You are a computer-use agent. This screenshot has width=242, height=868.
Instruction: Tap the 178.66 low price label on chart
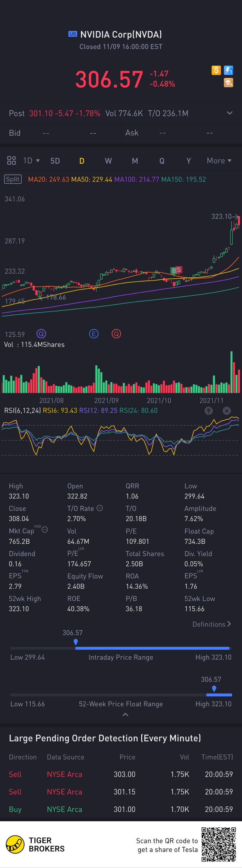[x=56, y=297]
